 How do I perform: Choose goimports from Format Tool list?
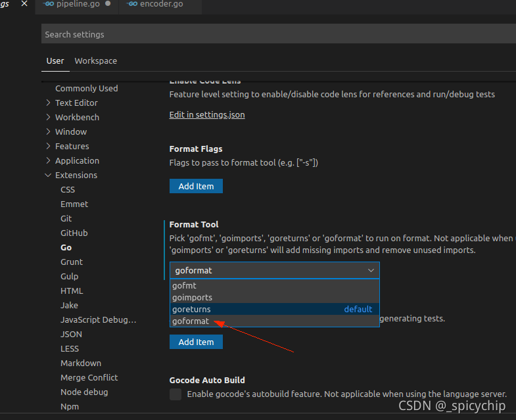(x=275, y=297)
